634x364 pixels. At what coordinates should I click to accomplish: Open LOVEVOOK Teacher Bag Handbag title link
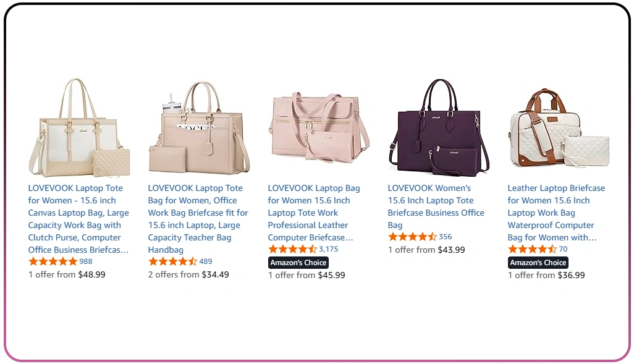point(198,219)
